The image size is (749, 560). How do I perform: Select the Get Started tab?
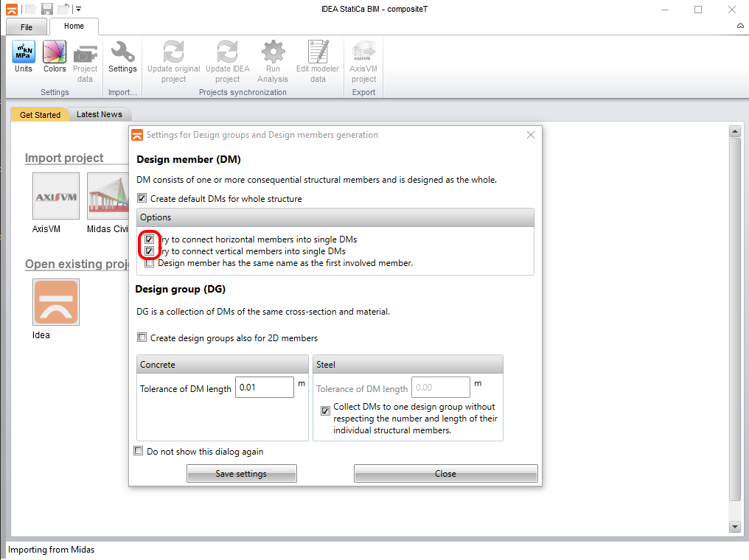click(x=40, y=115)
